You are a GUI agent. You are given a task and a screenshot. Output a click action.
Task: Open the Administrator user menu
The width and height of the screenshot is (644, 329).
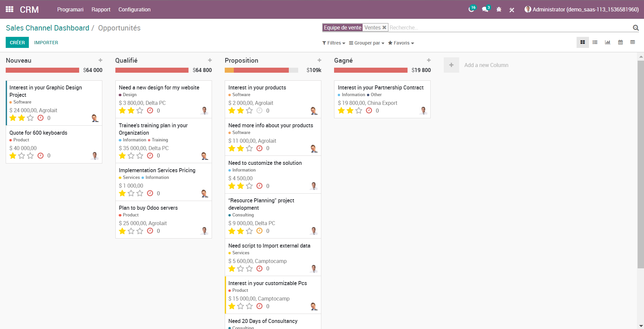pos(582,9)
